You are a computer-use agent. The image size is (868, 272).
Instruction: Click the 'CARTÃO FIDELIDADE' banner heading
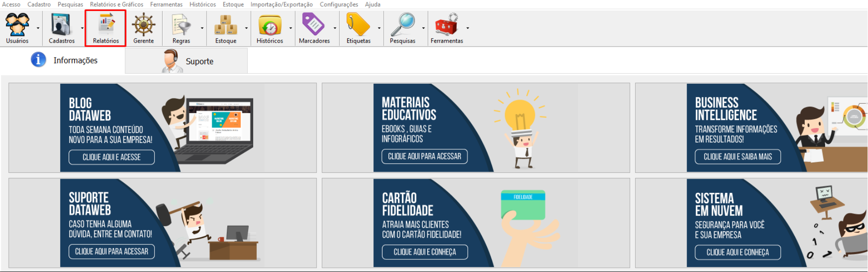point(407,204)
